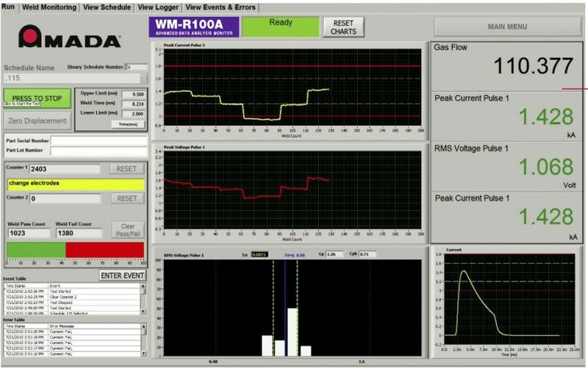
Task: Click the Part Lot Number field
Action: pyautogui.click(x=99, y=151)
